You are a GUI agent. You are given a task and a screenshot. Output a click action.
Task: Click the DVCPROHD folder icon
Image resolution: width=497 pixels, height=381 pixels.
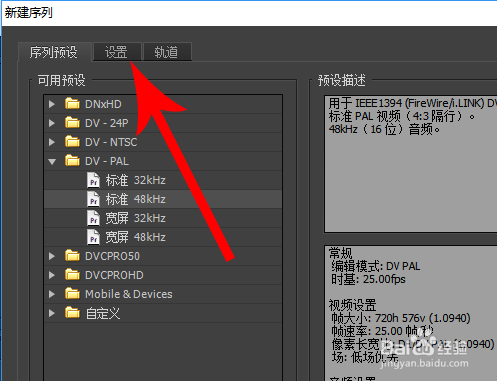click(72, 275)
